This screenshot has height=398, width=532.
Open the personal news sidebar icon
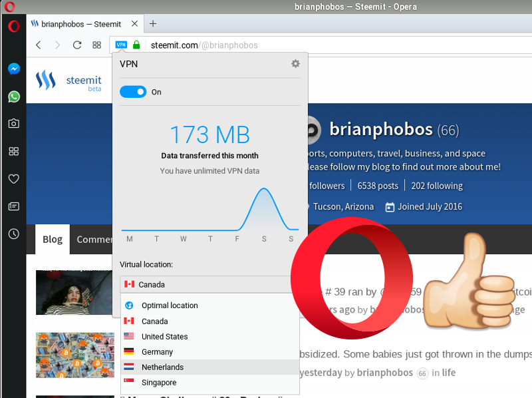13,206
